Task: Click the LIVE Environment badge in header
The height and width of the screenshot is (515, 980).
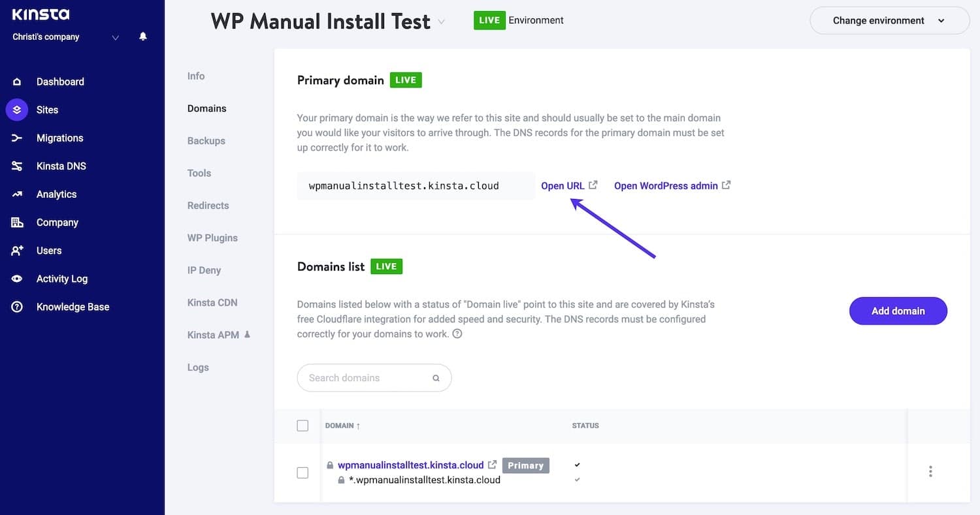Action: (x=489, y=20)
